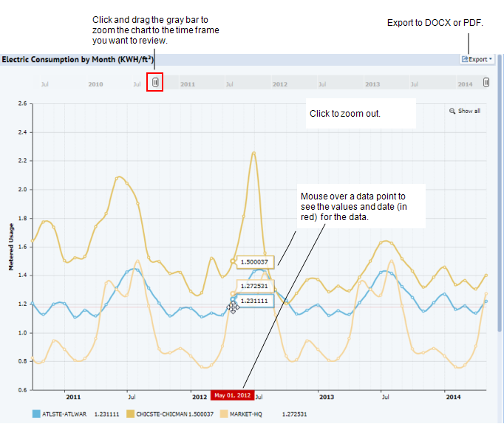504x424 pixels.
Task: Click the Show all zoom-out link
Action: click(469, 112)
